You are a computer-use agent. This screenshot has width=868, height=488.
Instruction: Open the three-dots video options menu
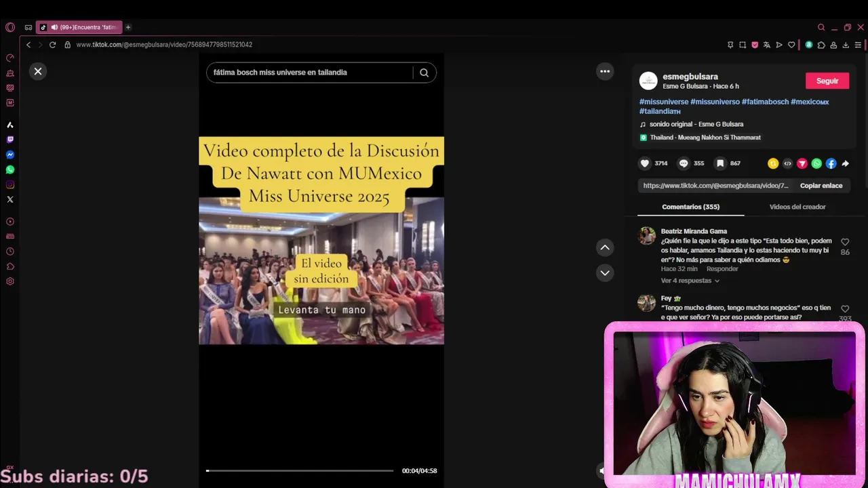pos(605,71)
